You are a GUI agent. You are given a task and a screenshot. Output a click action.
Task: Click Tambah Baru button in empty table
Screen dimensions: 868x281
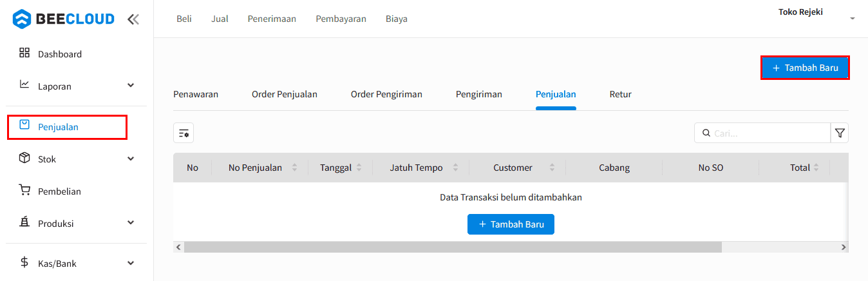[511, 224]
